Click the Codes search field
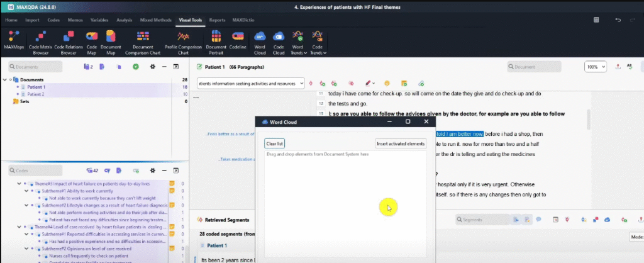Viewport: 644px width, 263px height. [x=35, y=171]
